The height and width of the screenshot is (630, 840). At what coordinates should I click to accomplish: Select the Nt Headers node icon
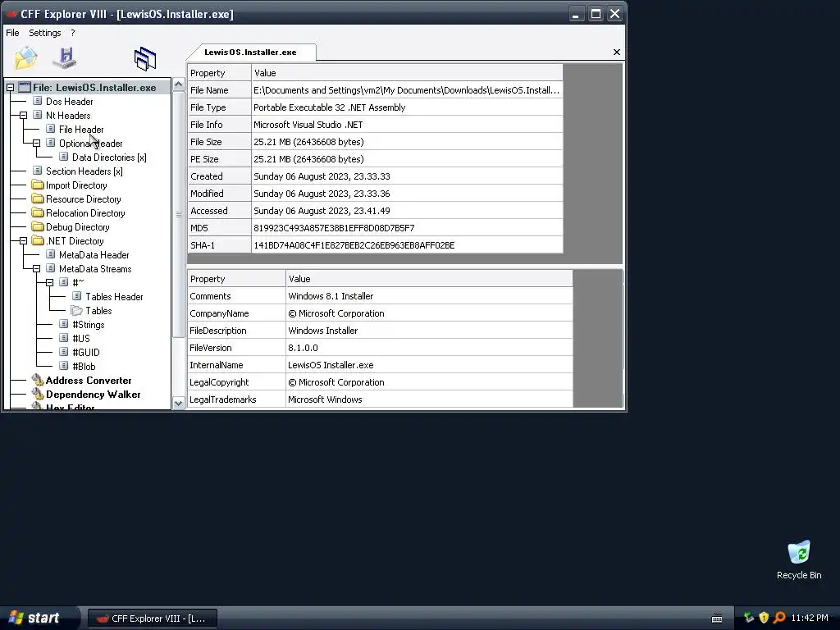click(x=37, y=115)
